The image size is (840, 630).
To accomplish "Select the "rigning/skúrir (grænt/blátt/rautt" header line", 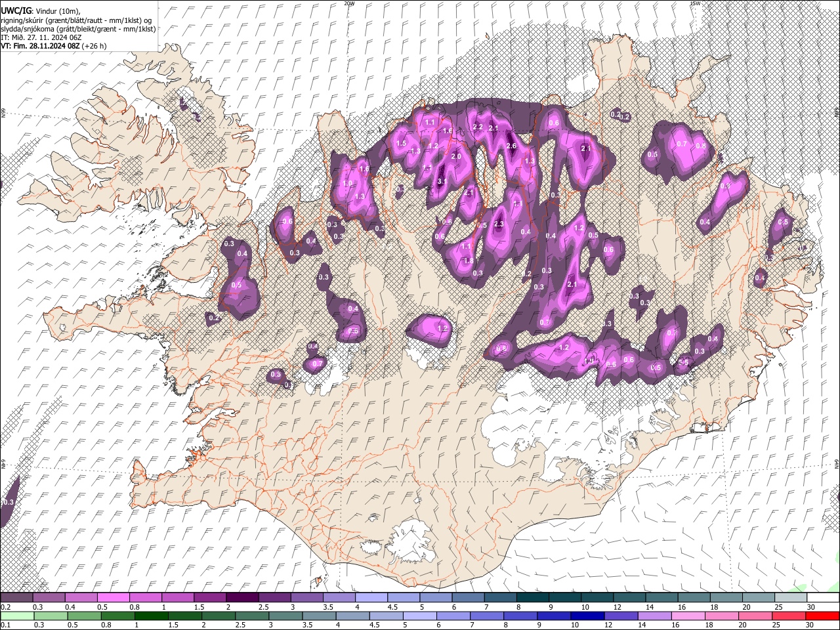I will (77, 20).
